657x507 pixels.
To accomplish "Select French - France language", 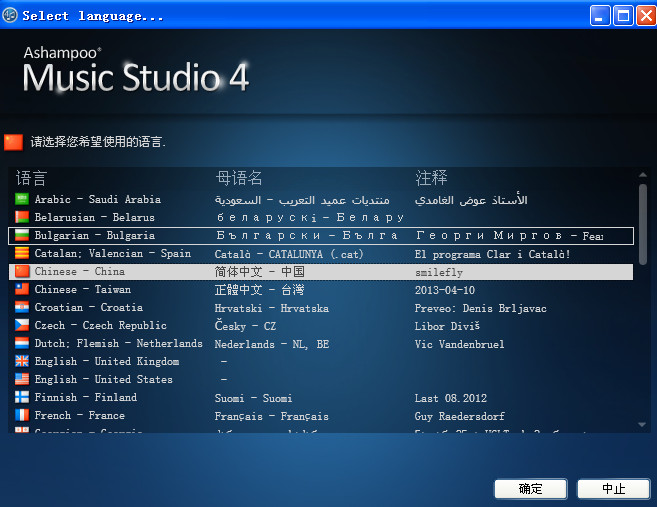I will [321, 416].
